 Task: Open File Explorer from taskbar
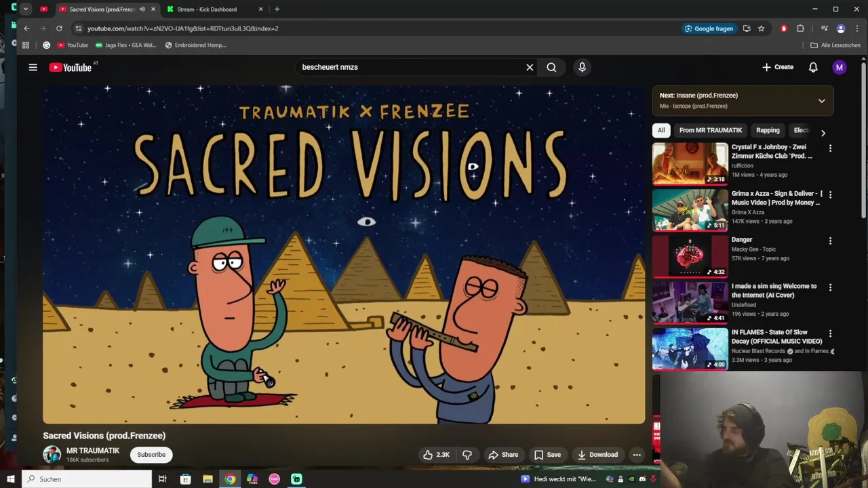coord(208,479)
